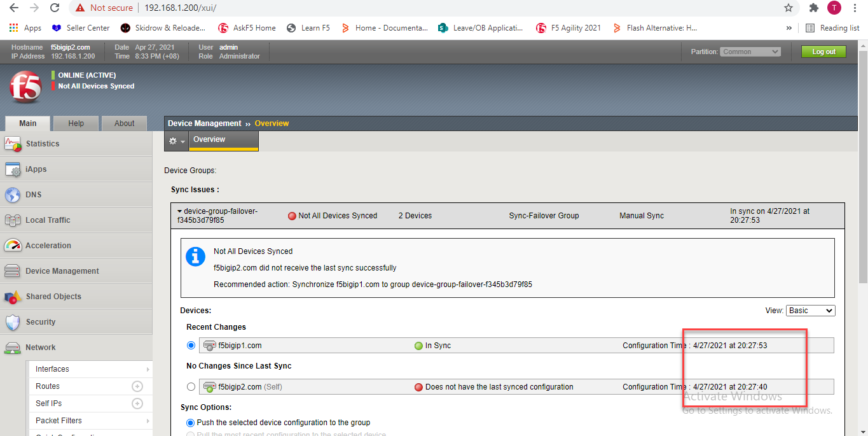Switch to the About tab
Image resolution: width=868 pixels, height=436 pixels.
tap(124, 123)
